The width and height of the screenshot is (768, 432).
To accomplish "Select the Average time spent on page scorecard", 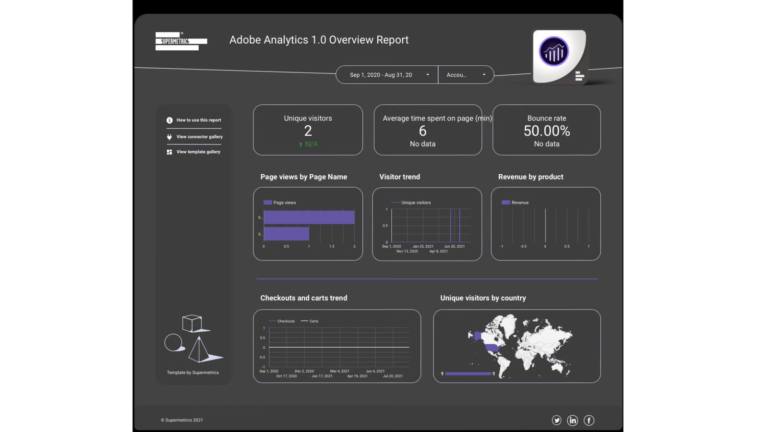I will 428,130.
